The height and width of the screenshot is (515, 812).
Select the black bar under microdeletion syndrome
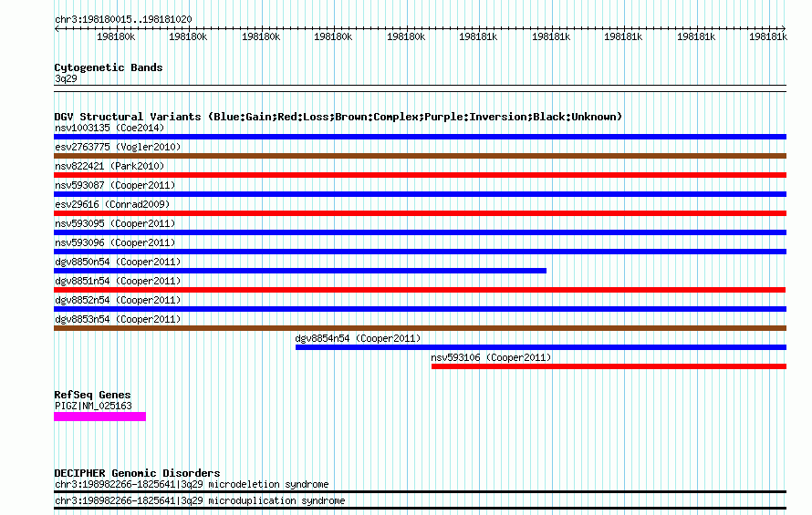click(420, 492)
